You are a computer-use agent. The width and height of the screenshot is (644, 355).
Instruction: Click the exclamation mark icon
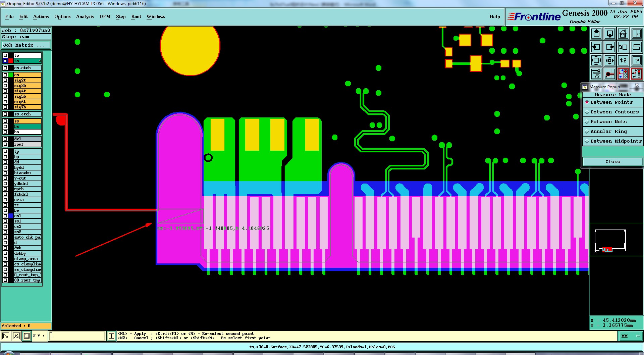(111, 336)
